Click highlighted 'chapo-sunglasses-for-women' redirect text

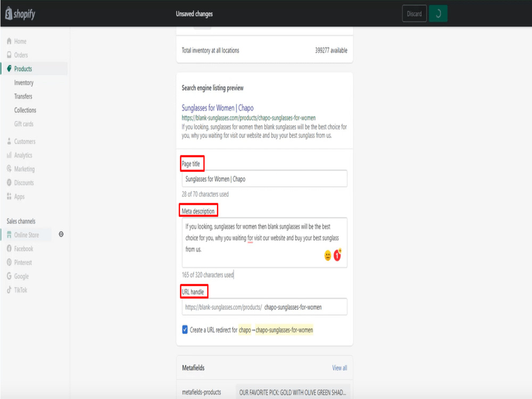(x=284, y=329)
